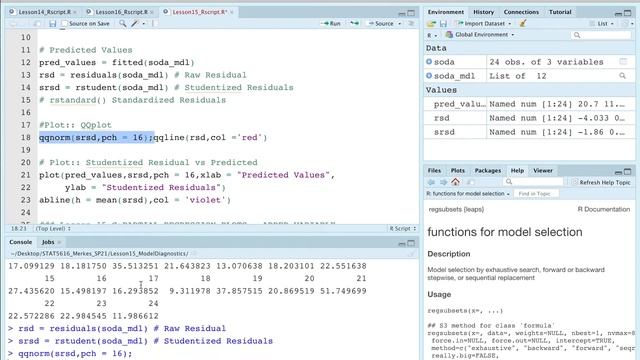Open the Tutorial tab
Screen dimensions: 640x360
click(560, 12)
